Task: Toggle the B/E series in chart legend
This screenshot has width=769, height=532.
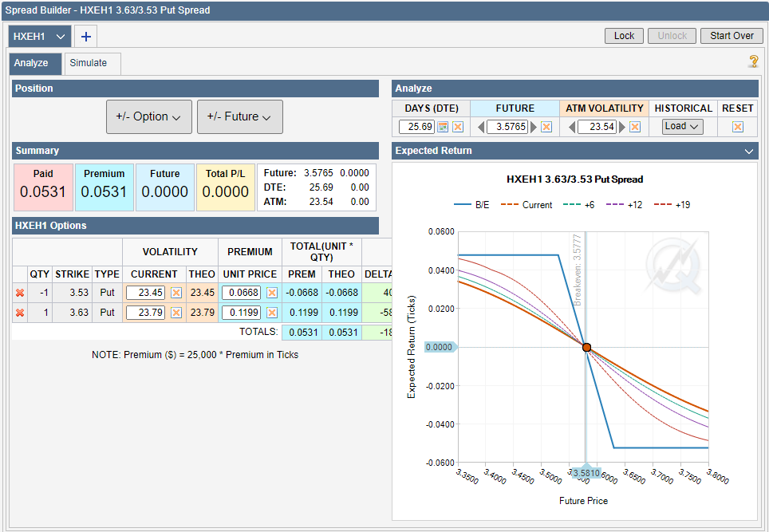Action: pyautogui.click(x=472, y=205)
